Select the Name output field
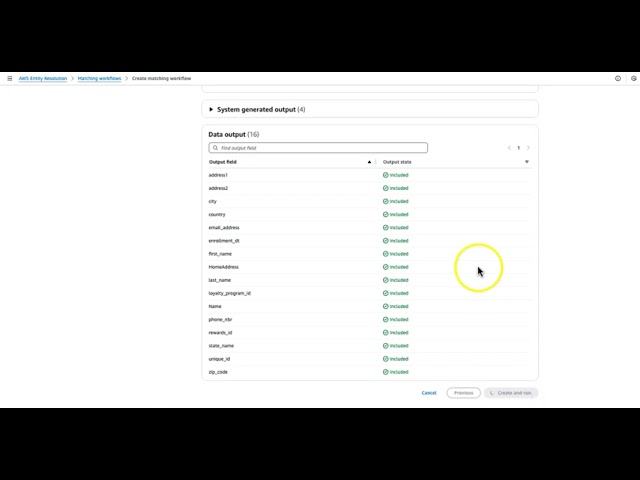 point(215,306)
